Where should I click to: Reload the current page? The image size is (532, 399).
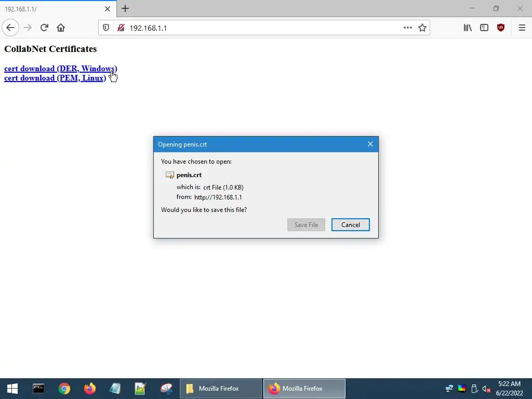click(44, 28)
